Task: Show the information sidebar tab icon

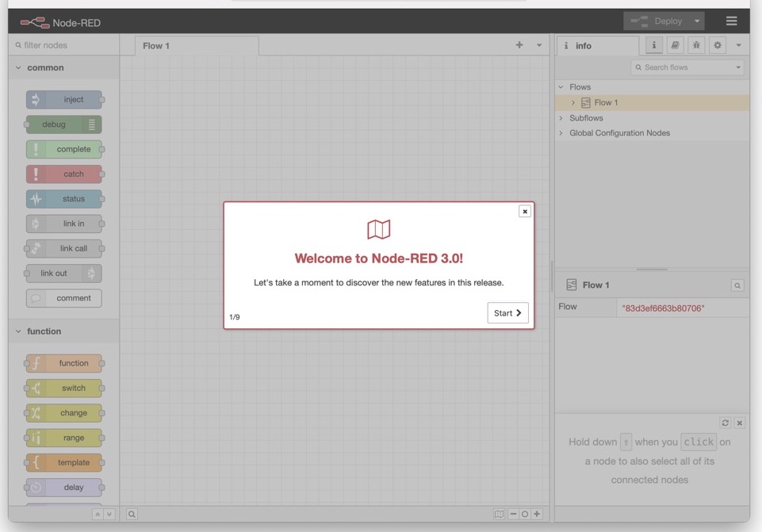Action: 654,45
